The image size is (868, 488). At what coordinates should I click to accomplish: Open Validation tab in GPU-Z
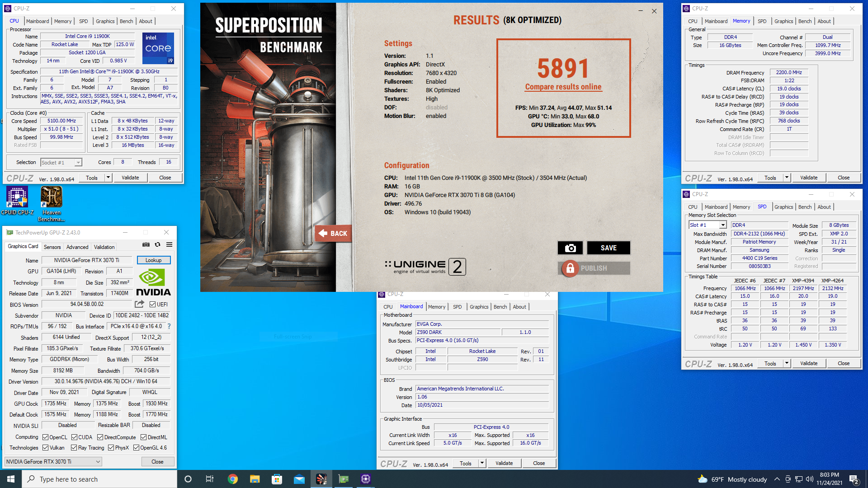tap(104, 247)
